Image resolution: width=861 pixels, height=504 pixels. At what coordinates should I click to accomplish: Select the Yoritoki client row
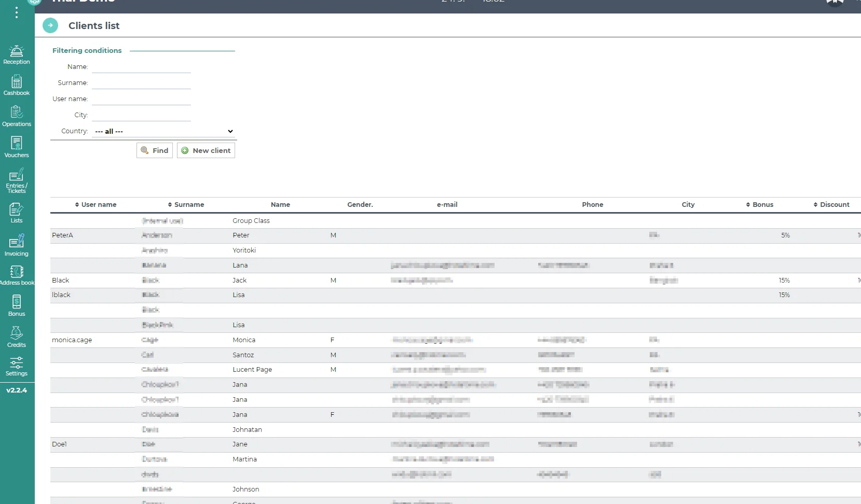[x=456, y=250]
